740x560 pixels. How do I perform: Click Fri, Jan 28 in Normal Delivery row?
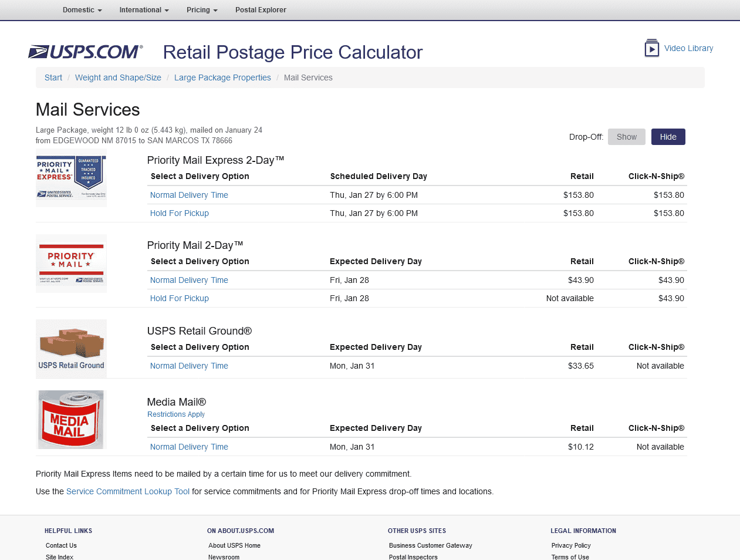click(x=349, y=280)
